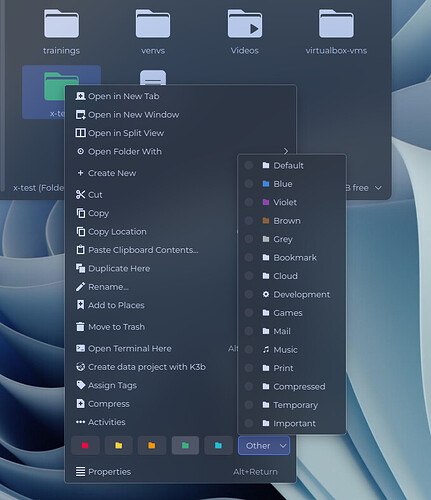Viewport: 431px width, 500px height.
Task: Select the Violet folder color radio button
Action: point(249,202)
